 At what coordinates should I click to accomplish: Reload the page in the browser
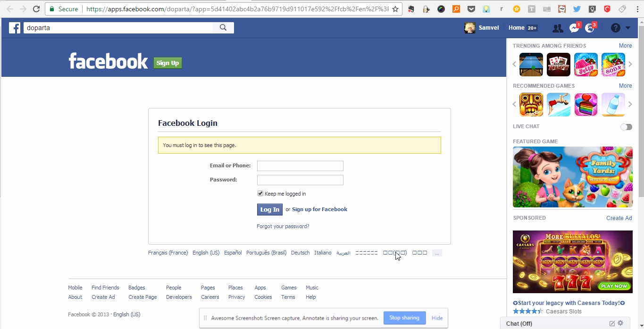click(36, 9)
